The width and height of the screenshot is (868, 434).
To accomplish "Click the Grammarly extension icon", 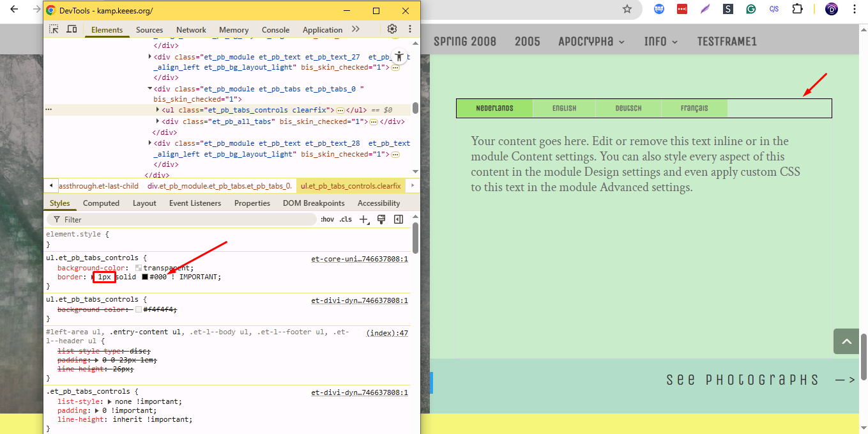I will pyautogui.click(x=751, y=9).
